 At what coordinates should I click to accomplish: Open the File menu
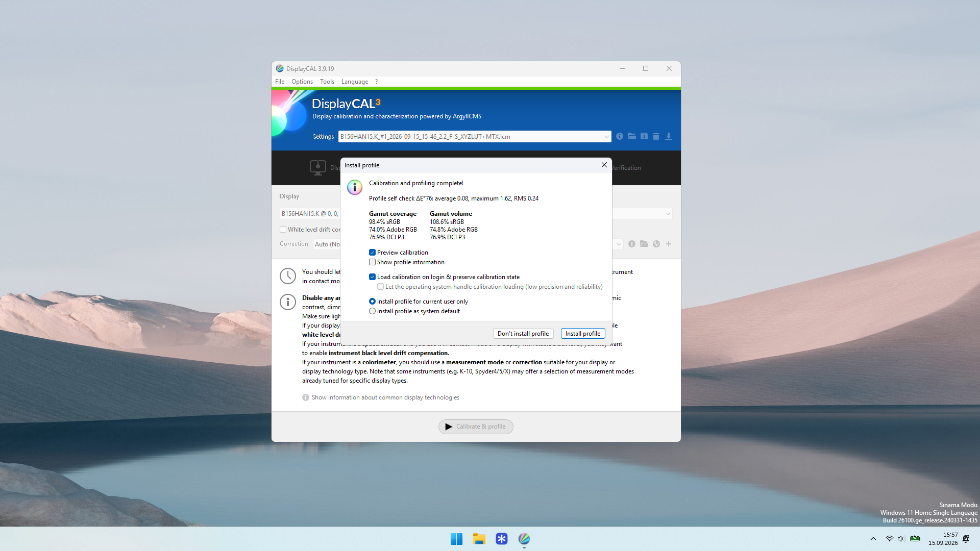click(x=280, y=82)
